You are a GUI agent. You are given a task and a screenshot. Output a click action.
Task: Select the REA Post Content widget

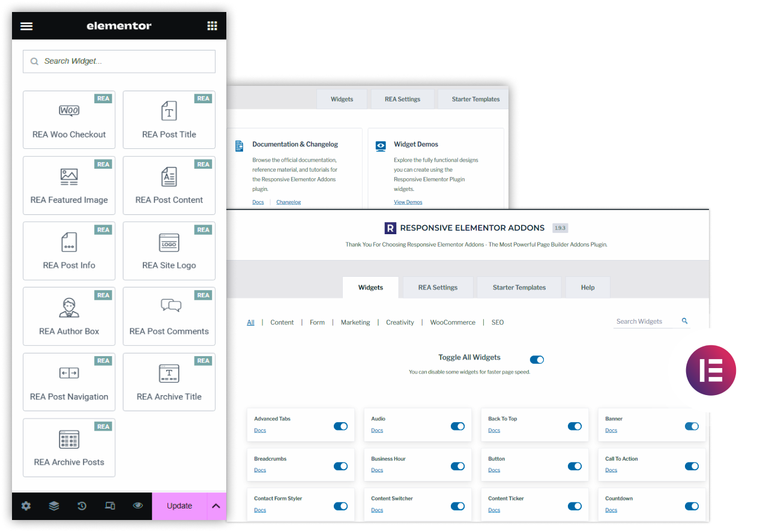[x=169, y=186]
